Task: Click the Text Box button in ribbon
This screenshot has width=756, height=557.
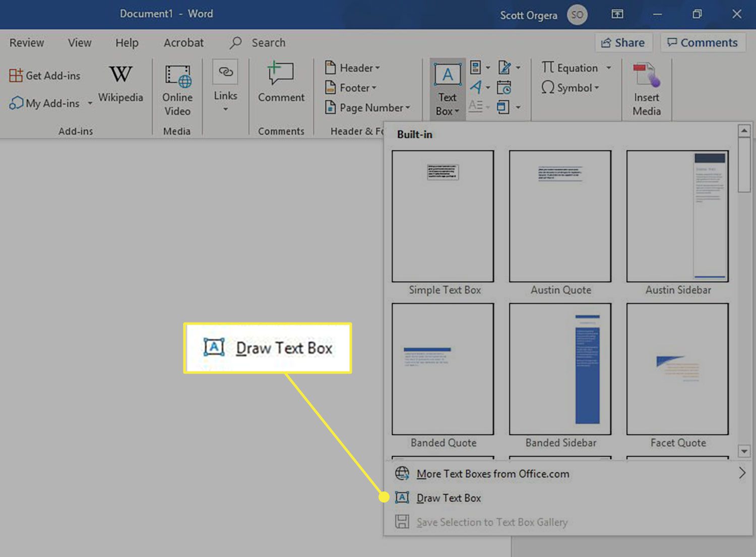Action: click(447, 90)
